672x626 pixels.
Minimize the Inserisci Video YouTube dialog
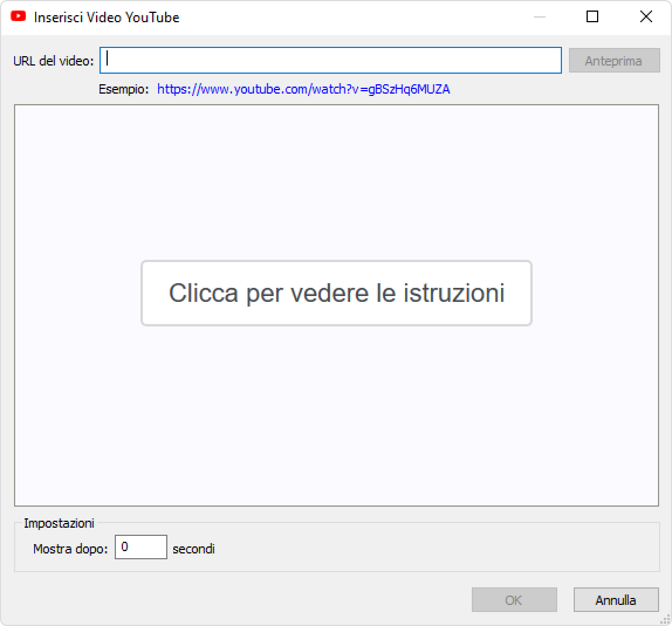(539, 17)
